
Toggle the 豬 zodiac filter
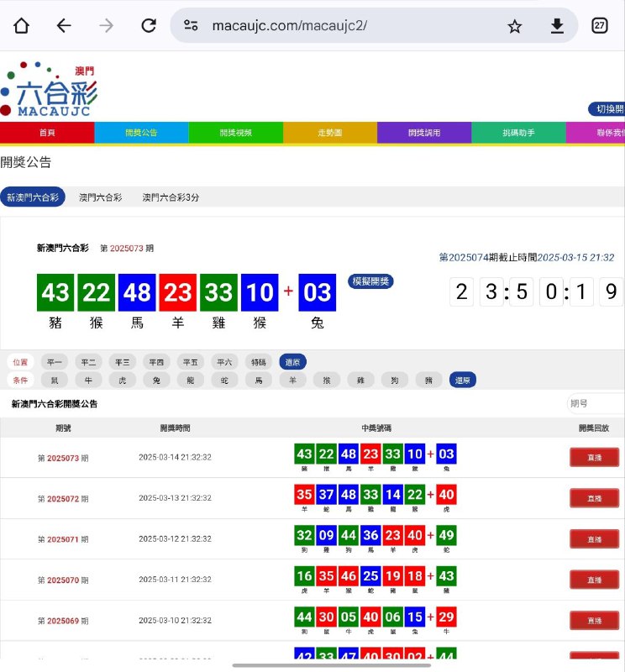click(428, 381)
